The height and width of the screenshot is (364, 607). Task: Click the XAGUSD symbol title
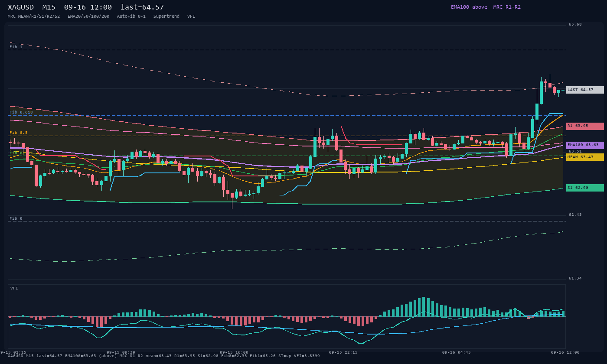click(21, 7)
